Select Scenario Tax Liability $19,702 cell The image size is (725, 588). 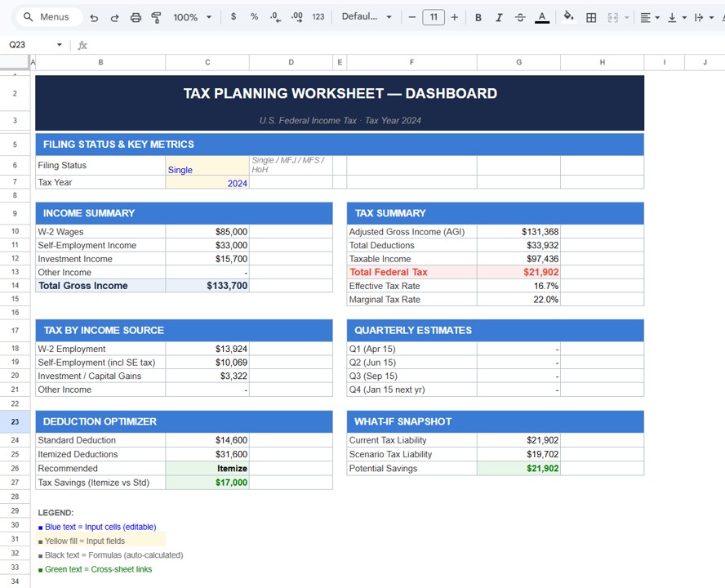click(518, 454)
